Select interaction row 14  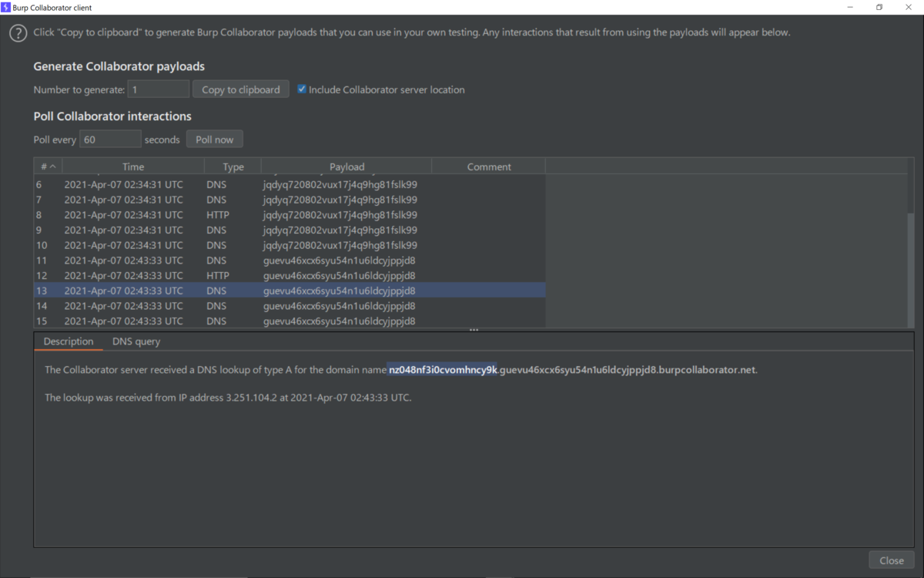click(x=290, y=306)
